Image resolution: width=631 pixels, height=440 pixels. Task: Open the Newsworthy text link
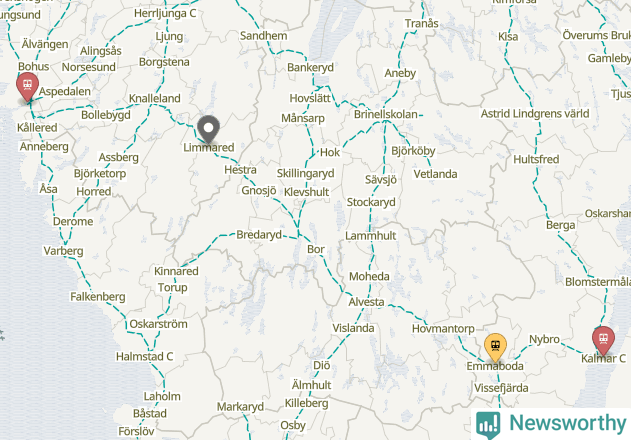pyautogui.click(x=567, y=423)
